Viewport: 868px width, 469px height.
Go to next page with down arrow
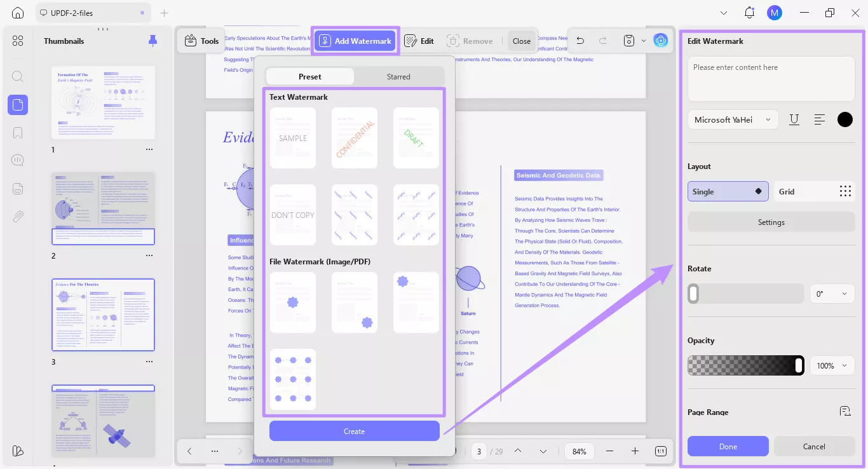(543, 451)
